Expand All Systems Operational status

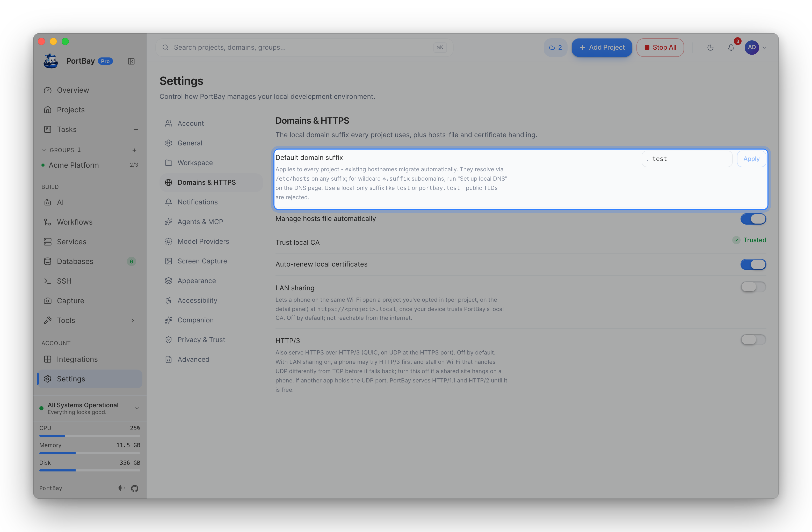coord(137,408)
